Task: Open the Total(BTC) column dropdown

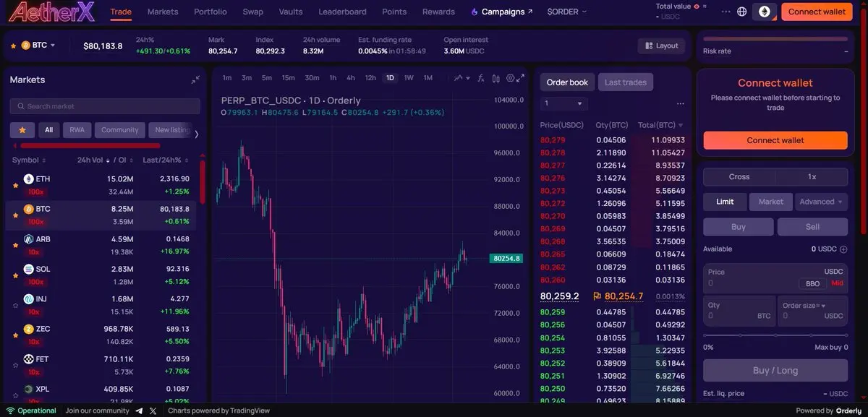Action: pyautogui.click(x=681, y=126)
